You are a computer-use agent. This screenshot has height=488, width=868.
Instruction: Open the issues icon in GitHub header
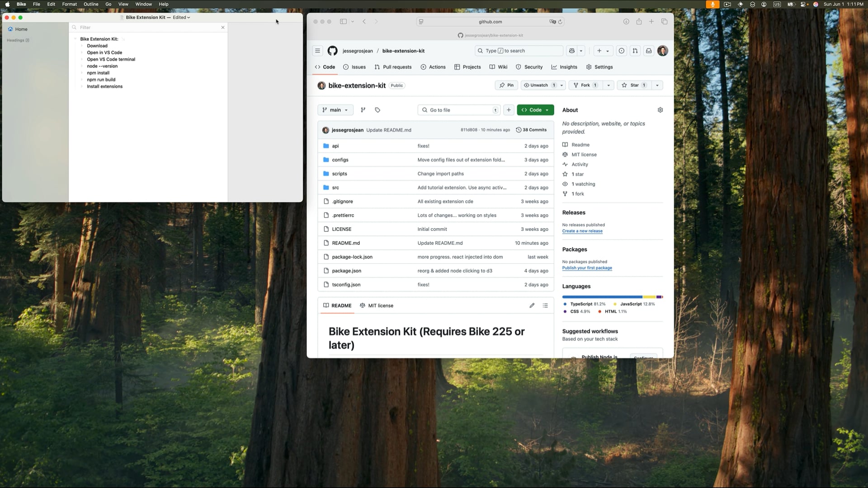(x=622, y=51)
